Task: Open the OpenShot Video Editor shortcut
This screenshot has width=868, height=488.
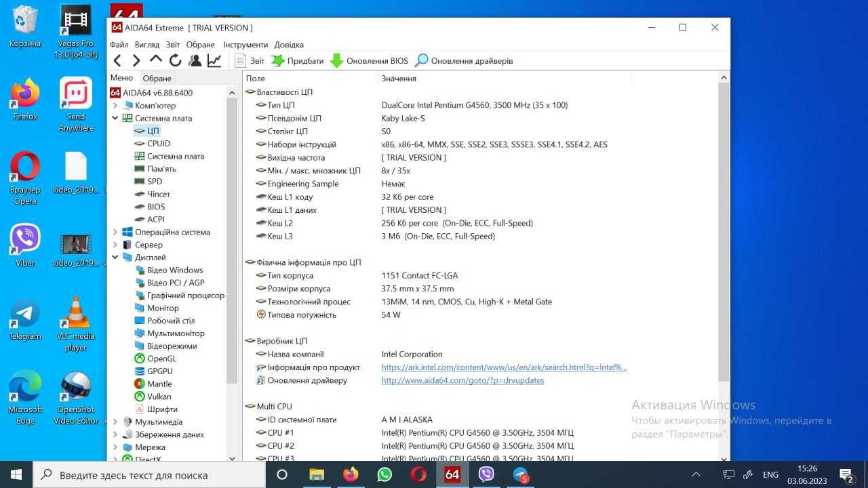Action: [76, 398]
